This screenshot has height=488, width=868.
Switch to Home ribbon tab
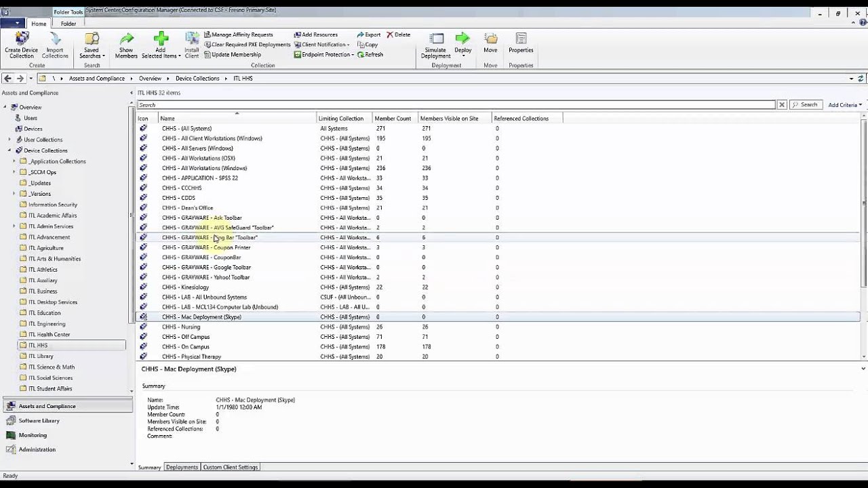(x=39, y=24)
